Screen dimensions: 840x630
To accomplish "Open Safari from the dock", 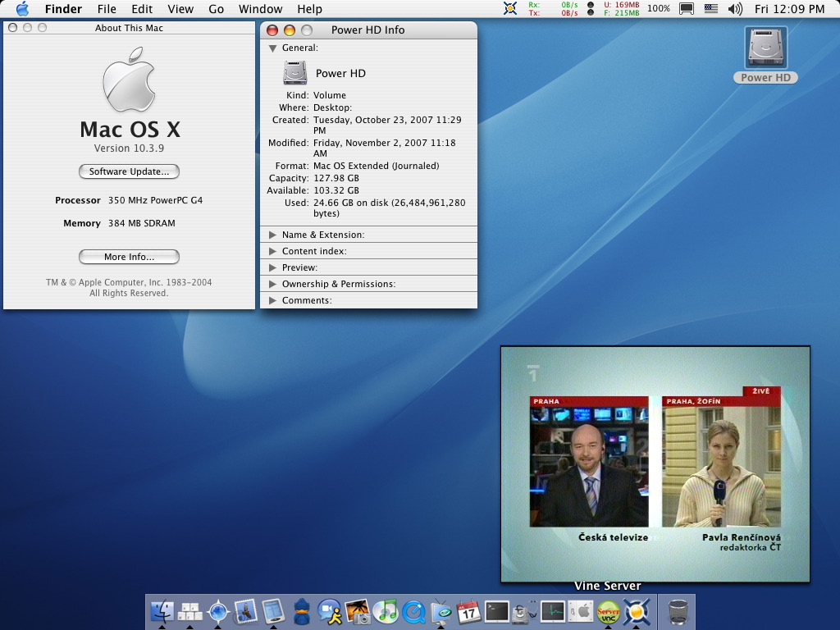I will [218, 611].
